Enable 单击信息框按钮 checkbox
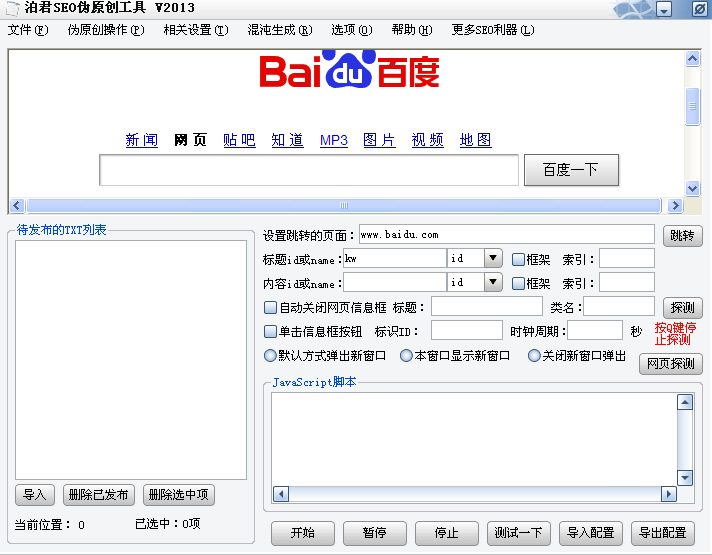712x555 pixels. (x=270, y=331)
